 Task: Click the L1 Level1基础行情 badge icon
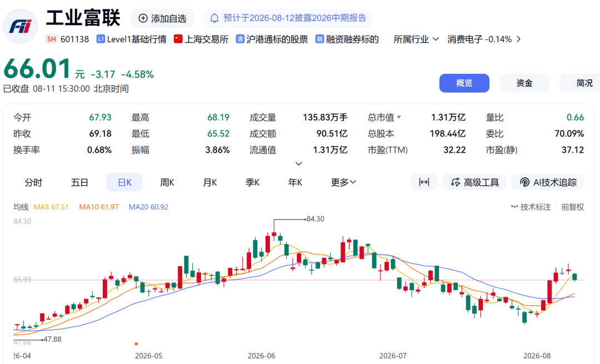tap(101, 39)
